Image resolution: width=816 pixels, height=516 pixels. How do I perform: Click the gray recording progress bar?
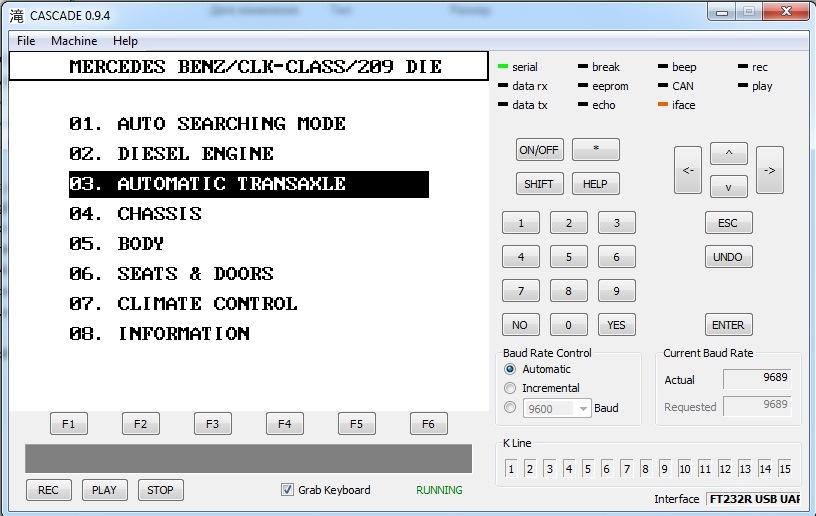[249, 459]
